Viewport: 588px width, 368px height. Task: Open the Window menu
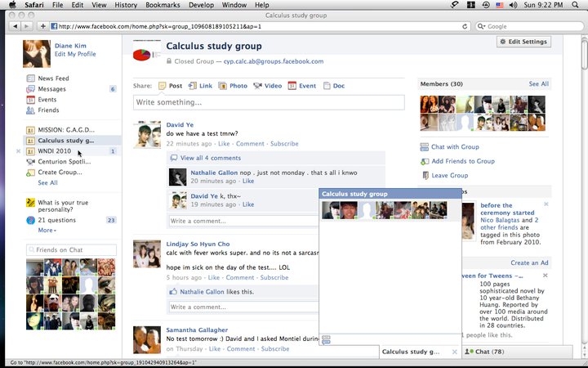coord(234,5)
